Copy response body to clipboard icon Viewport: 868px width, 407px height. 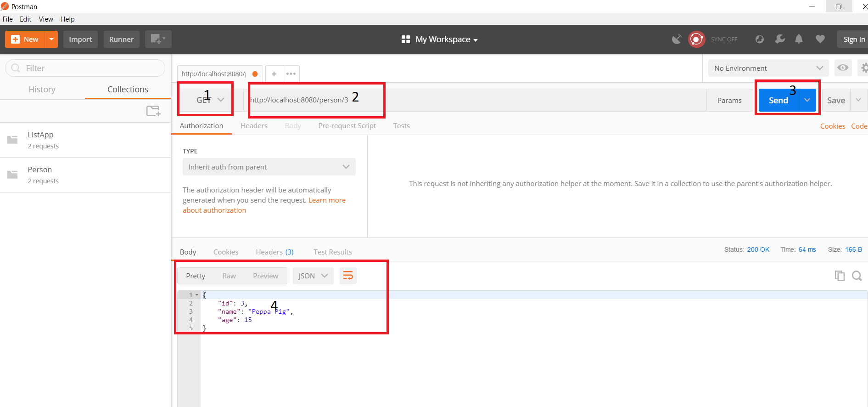coord(839,276)
